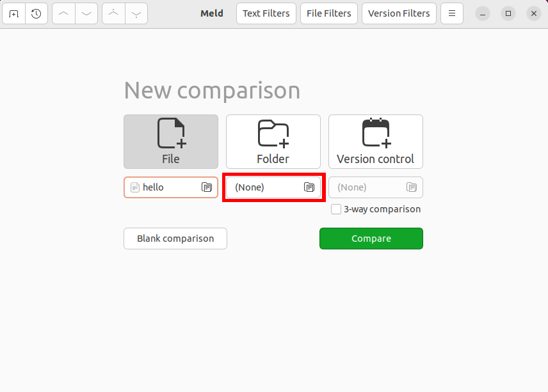Open the first file selector showing hello
The width and height of the screenshot is (548, 392).
[x=170, y=187]
